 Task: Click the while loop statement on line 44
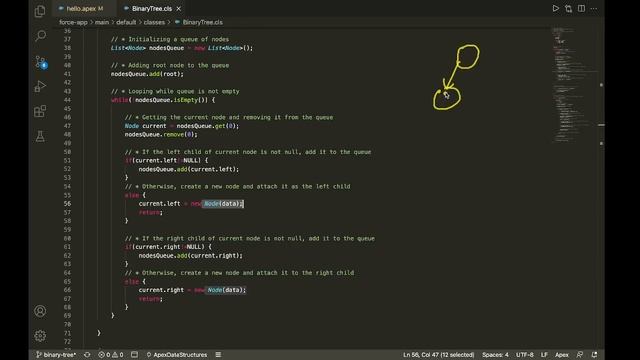163,100
